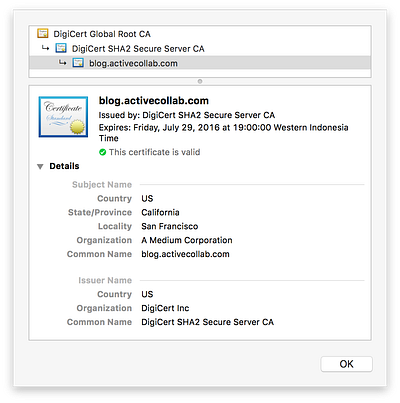Click the DigiCert Inc organization value
Image resolution: width=400 pixels, height=403 pixels.
(165, 308)
